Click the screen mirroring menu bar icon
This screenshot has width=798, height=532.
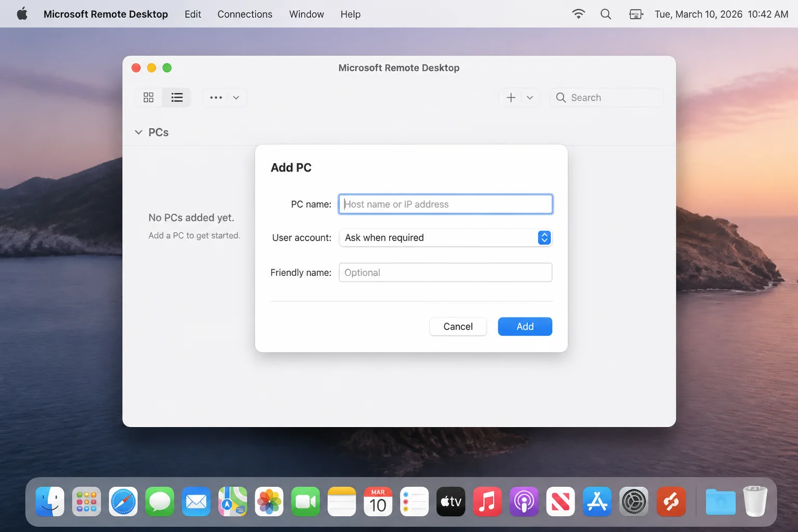[636, 14]
